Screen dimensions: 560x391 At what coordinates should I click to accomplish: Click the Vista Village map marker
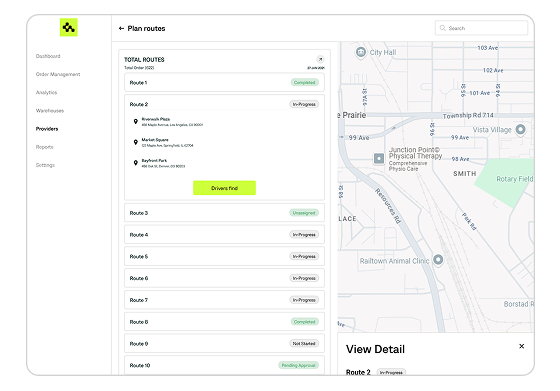520,129
